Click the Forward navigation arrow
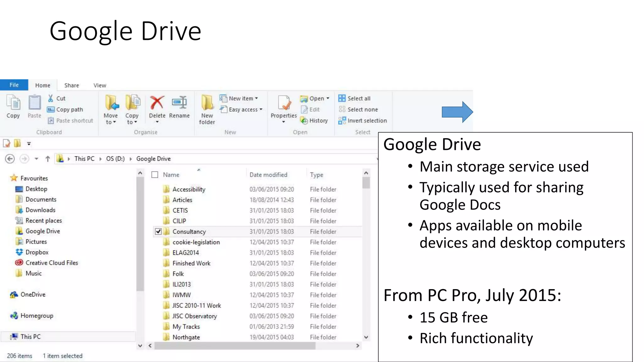 pyautogui.click(x=24, y=159)
